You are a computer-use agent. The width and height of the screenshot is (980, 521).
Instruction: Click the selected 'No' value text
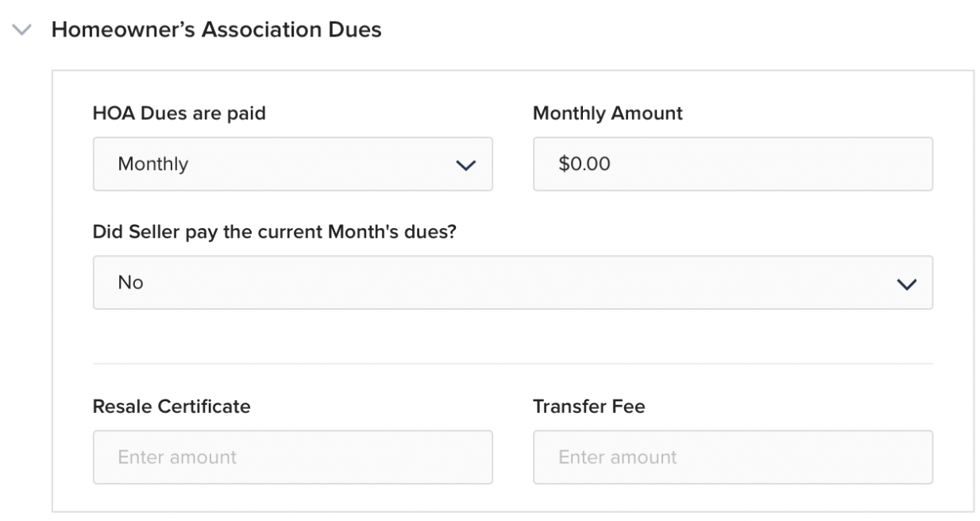(129, 284)
